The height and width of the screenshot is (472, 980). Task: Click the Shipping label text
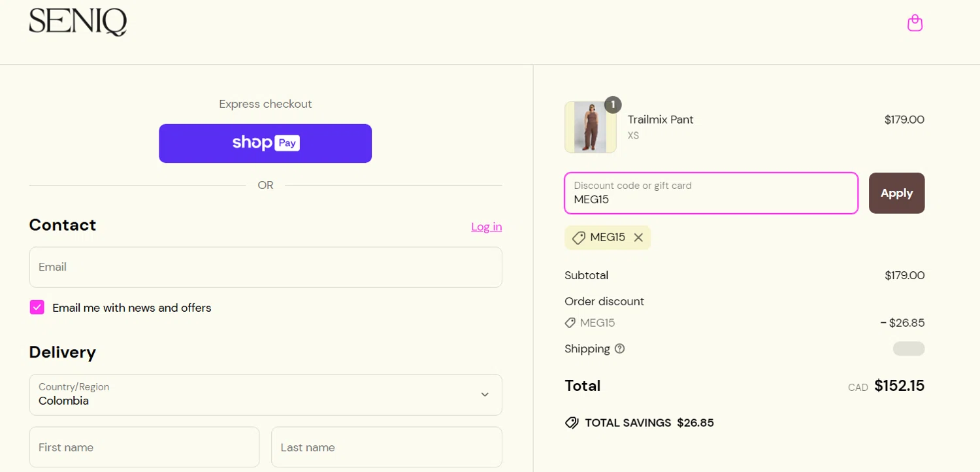point(587,348)
